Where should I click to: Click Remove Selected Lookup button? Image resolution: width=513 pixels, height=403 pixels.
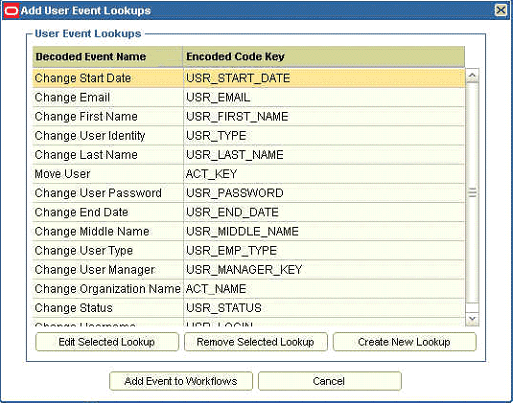point(255,342)
